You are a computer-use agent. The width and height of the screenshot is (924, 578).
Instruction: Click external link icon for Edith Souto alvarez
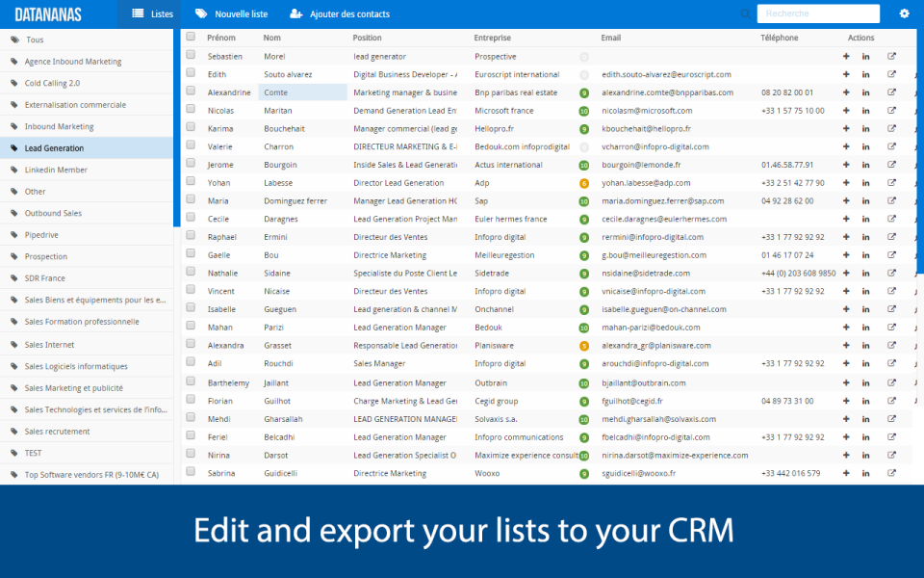pyautogui.click(x=891, y=74)
